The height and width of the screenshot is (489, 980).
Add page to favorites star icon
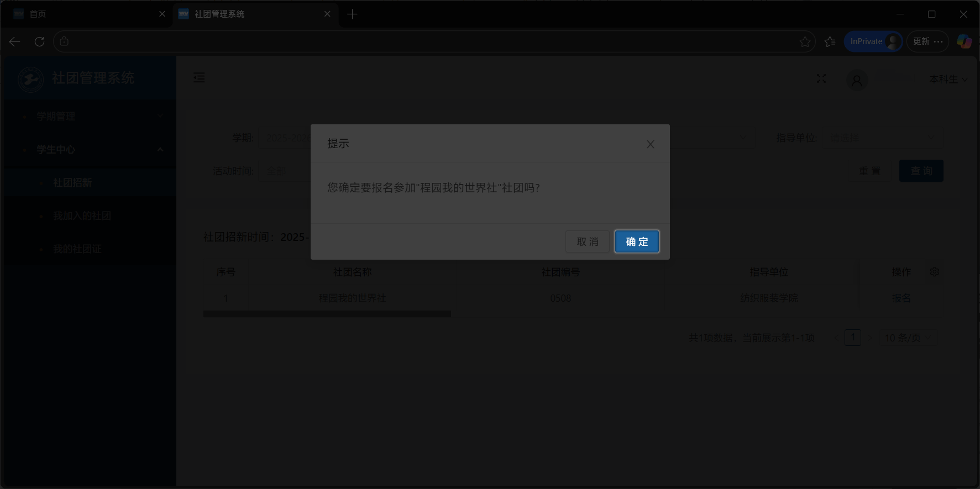pyautogui.click(x=805, y=41)
